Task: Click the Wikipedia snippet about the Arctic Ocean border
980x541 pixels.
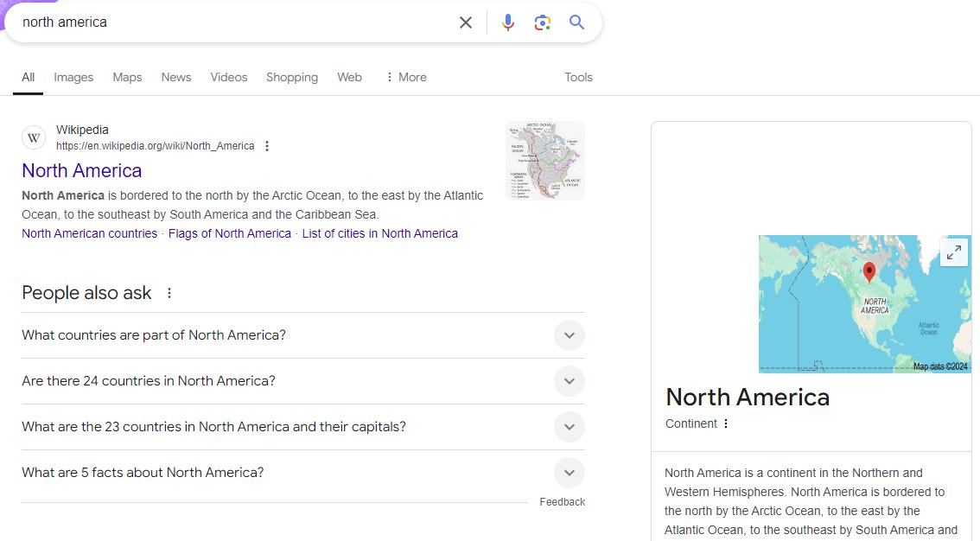Action: [252, 205]
